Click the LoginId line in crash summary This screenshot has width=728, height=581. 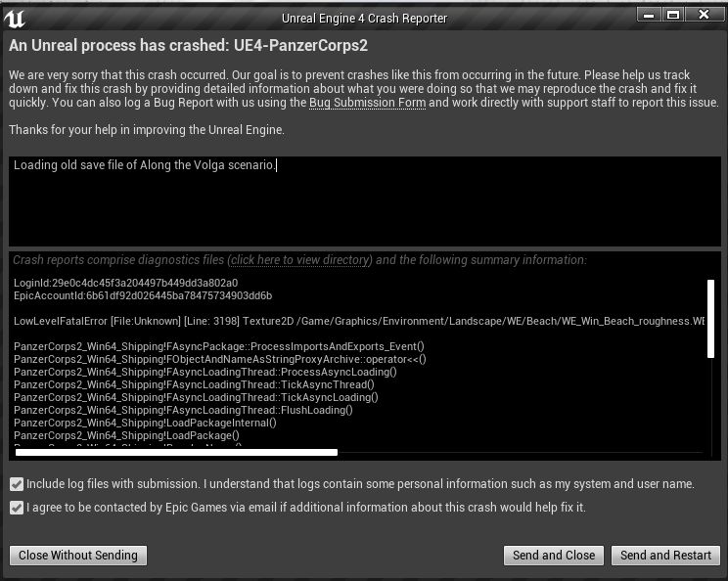(x=126, y=283)
